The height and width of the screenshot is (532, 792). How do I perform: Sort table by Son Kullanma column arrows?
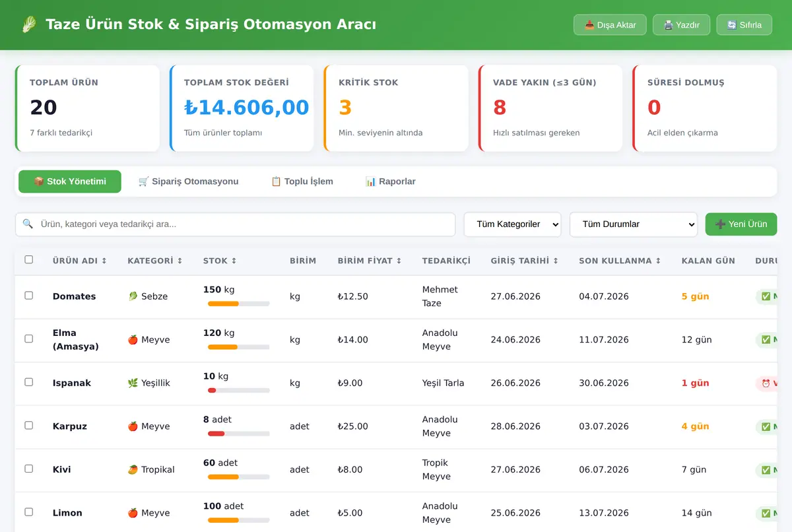[x=658, y=261]
